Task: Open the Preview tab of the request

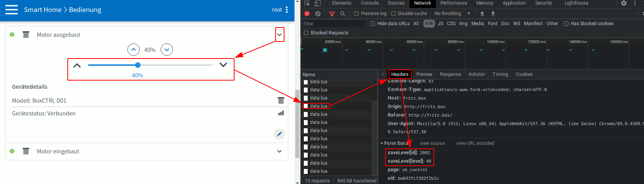Action: pos(424,74)
